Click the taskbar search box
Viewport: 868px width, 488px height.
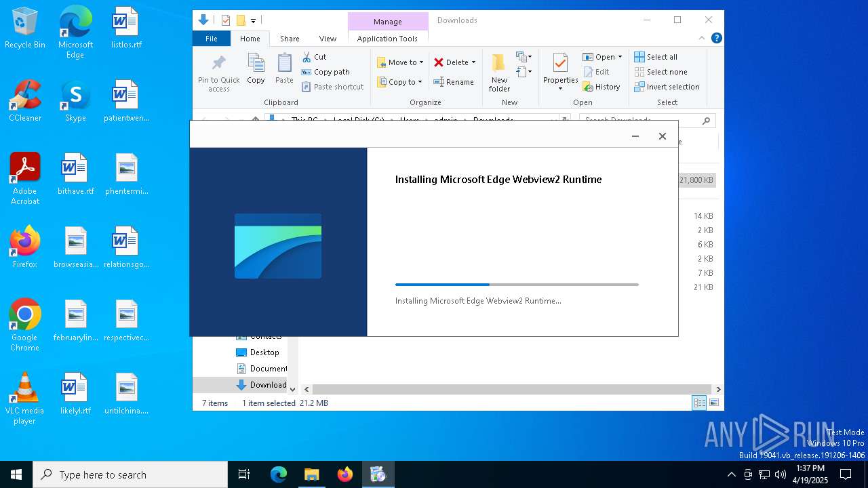(x=130, y=474)
